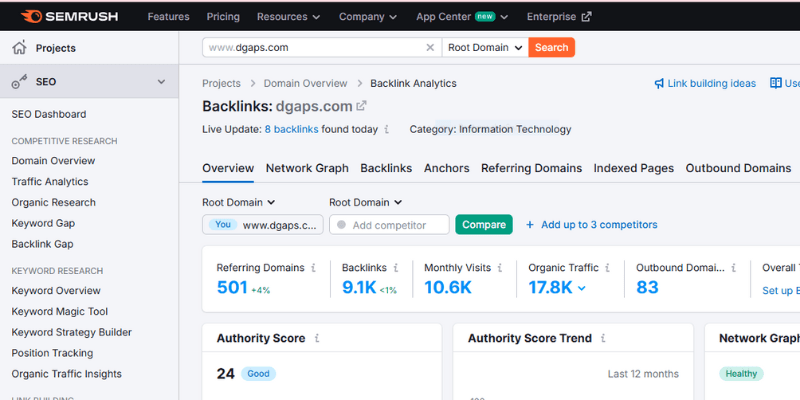This screenshot has height=400, width=800.
Task: Click info icon beside Monthly Visits
Action: pyautogui.click(x=499, y=268)
